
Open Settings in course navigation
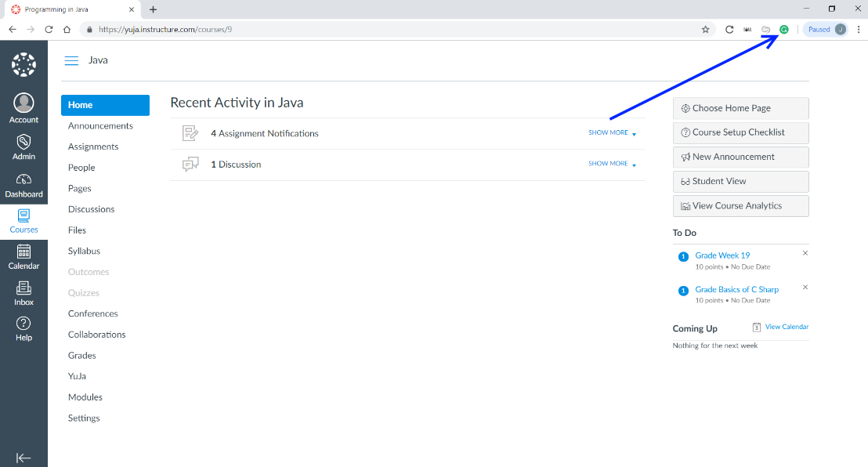point(84,418)
